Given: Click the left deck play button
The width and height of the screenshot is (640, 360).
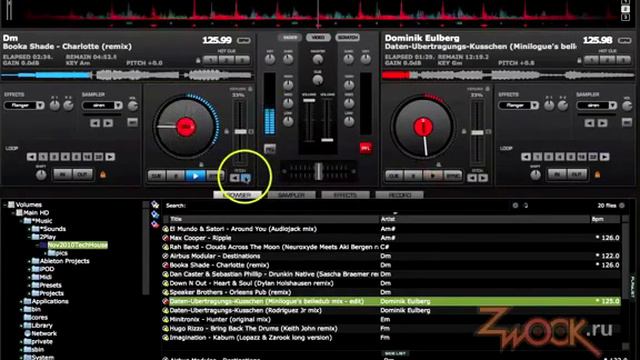Looking at the screenshot, I should (x=195, y=176).
